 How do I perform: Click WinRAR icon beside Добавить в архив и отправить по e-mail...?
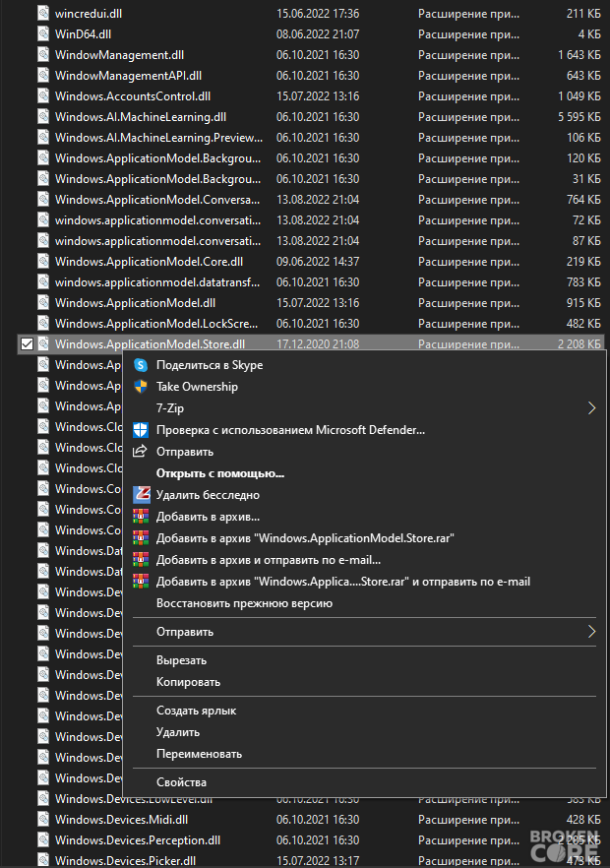coord(141,560)
